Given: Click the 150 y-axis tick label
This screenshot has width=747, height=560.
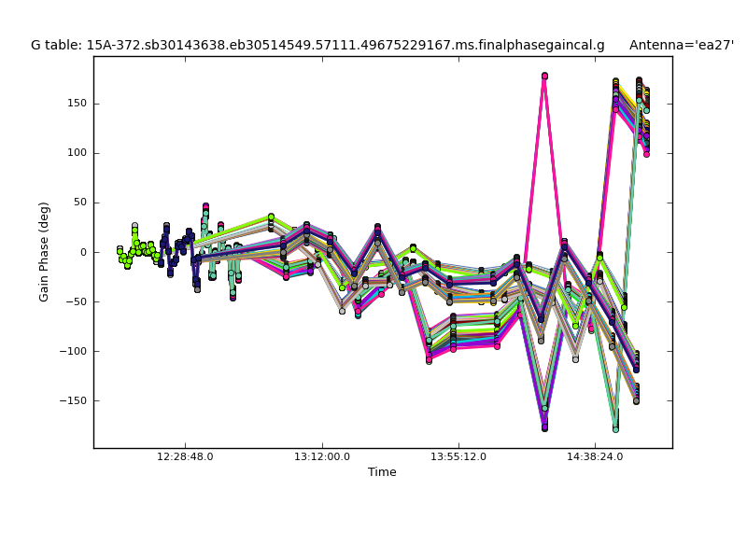Looking at the screenshot, I should [76, 103].
